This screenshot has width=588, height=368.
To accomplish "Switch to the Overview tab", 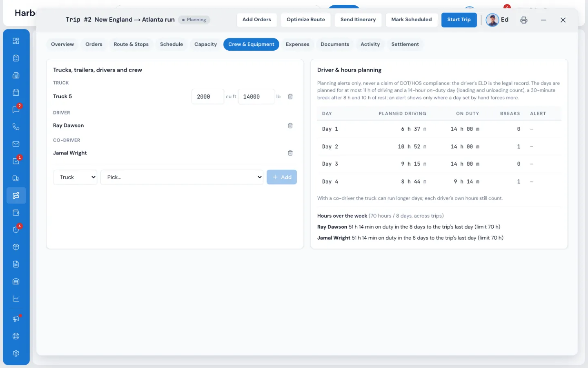I will pyautogui.click(x=62, y=44).
